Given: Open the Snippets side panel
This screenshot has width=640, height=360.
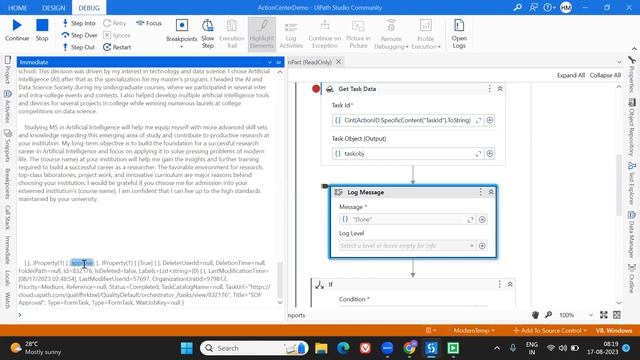Looking at the screenshot, I should 7,145.
